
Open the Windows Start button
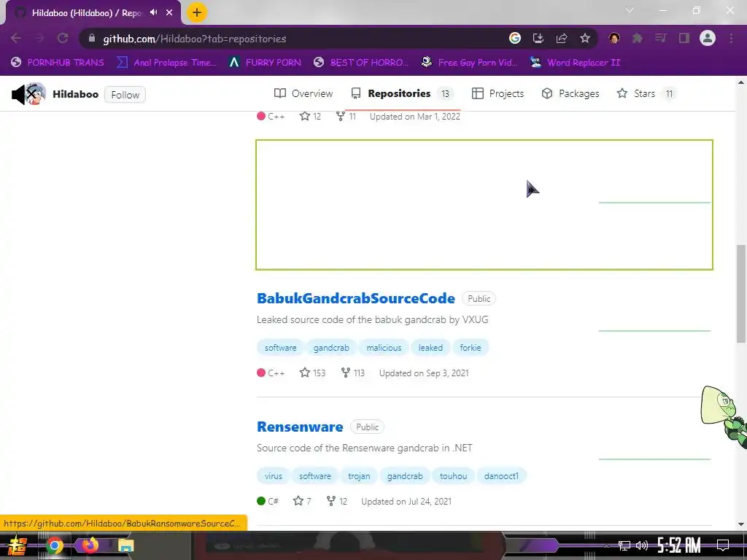tap(18, 545)
